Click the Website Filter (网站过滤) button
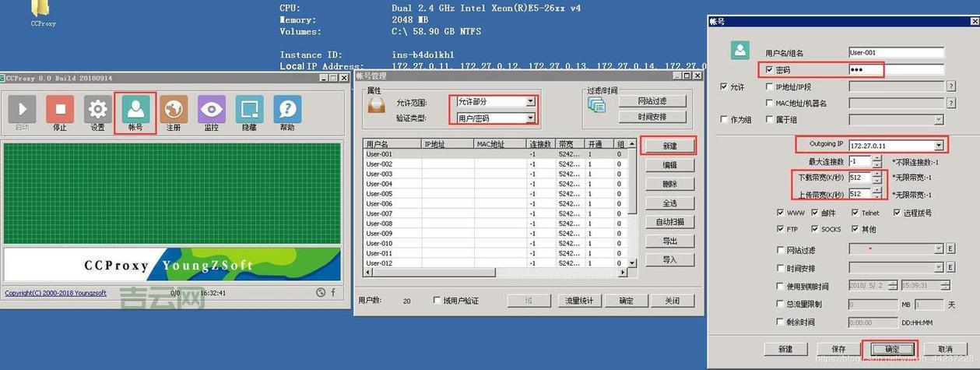980x370 pixels. tap(652, 101)
